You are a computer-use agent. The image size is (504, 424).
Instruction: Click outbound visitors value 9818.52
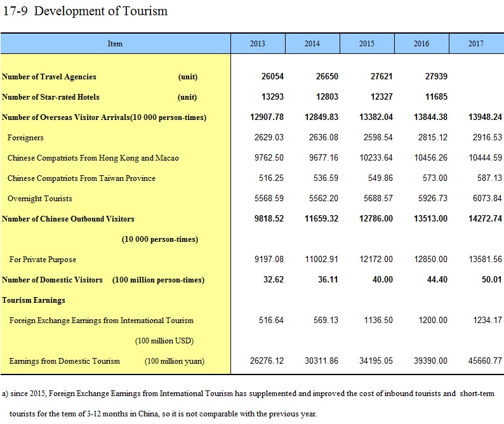click(269, 218)
